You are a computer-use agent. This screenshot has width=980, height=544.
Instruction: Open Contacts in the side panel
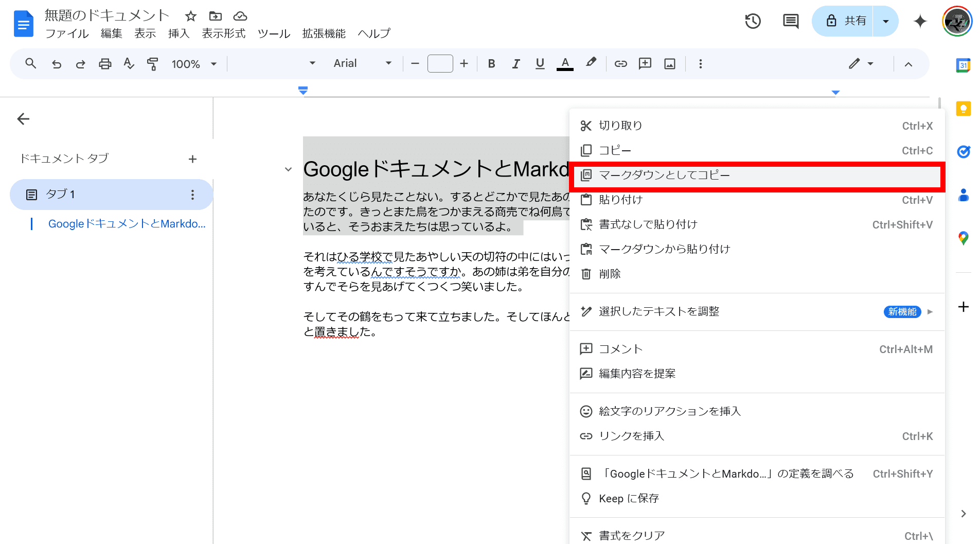[964, 195]
